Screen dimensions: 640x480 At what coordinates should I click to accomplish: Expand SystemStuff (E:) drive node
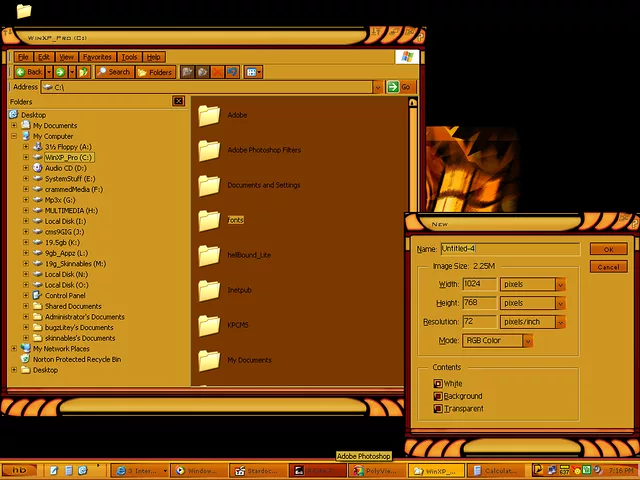pyautogui.click(x=26, y=178)
